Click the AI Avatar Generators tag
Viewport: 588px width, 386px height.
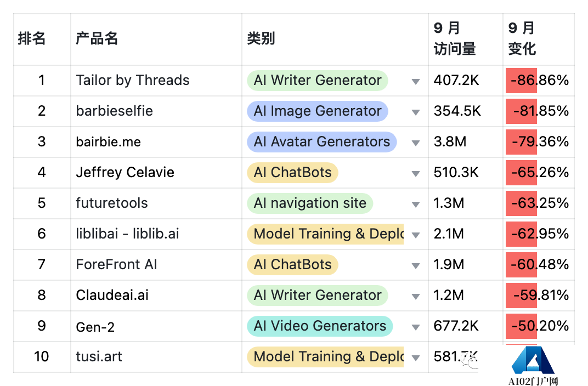[321, 141]
